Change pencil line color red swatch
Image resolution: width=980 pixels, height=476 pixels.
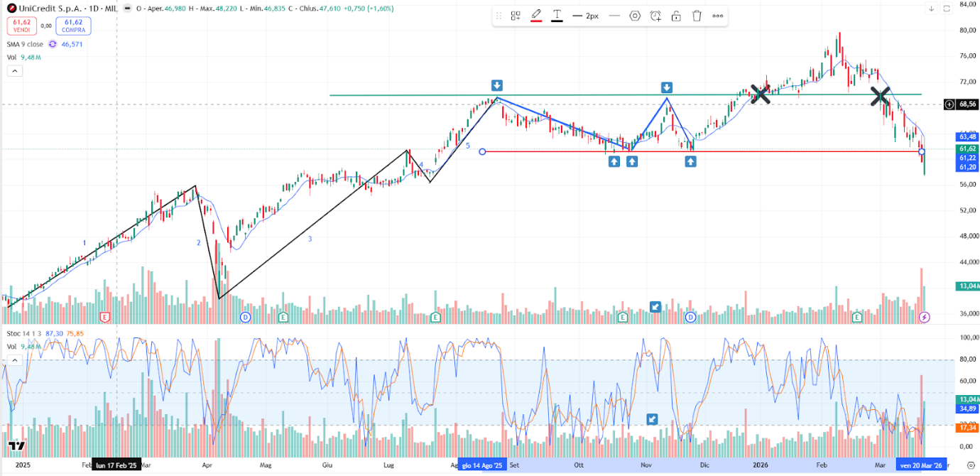pyautogui.click(x=536, y=16)
